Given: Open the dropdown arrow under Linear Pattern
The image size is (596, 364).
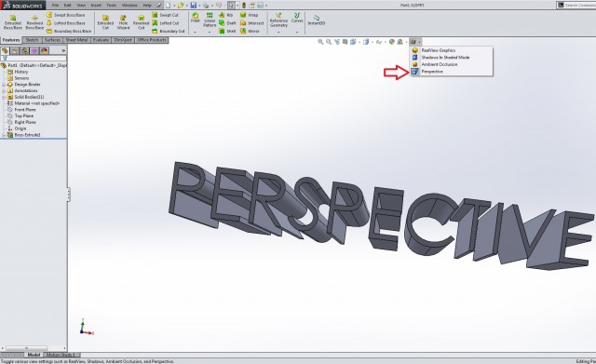Looking at the screenshot, I should pyautogui.click(x=210, y=33).
